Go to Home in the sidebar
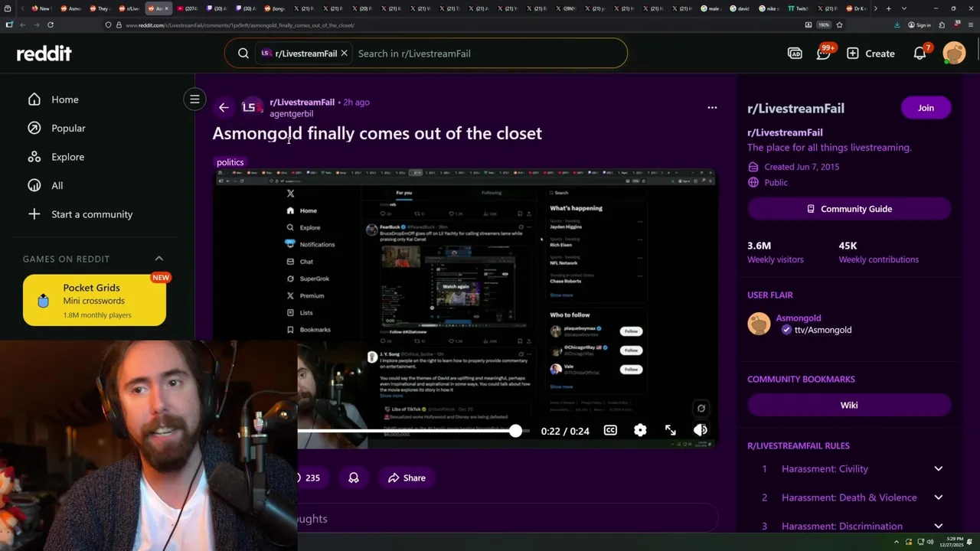980x551 pixels. [65, 99]
